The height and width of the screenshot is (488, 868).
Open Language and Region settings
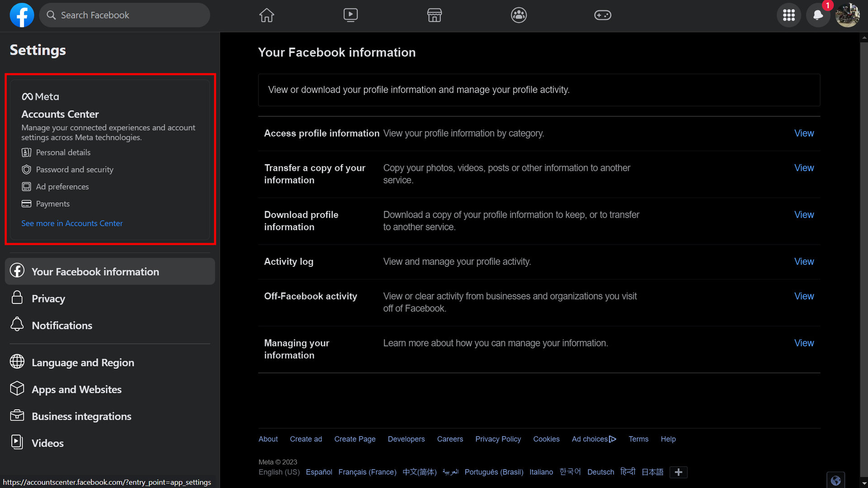point(83,363)
